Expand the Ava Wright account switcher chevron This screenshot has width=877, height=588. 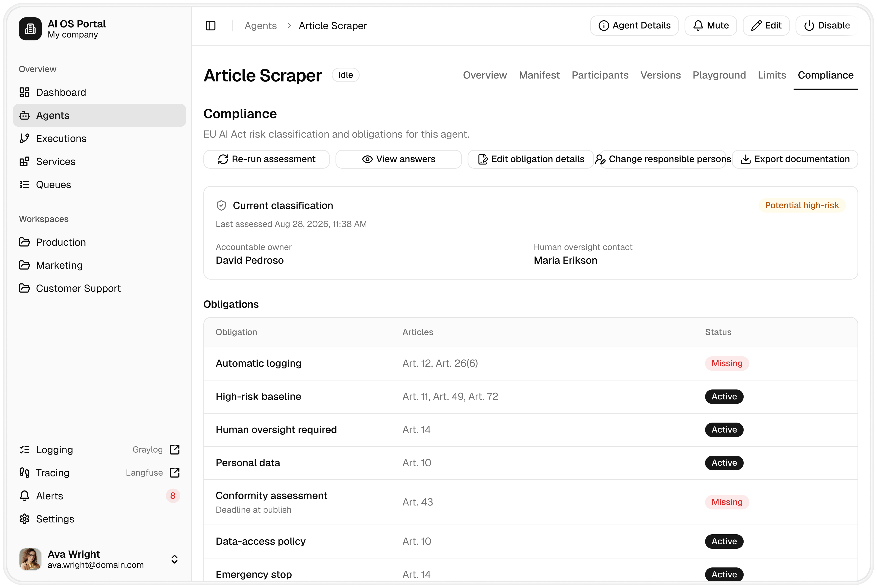click(x=174, y=559)
